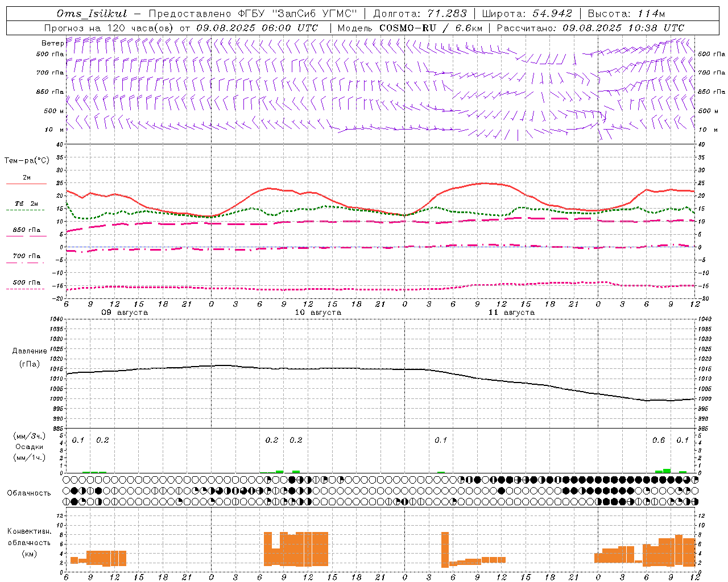The image size is (728, 582).
Task: Click the (мм/3ч.) precipitation unit label
Action: pyautogui.click(x=29, y=436)
